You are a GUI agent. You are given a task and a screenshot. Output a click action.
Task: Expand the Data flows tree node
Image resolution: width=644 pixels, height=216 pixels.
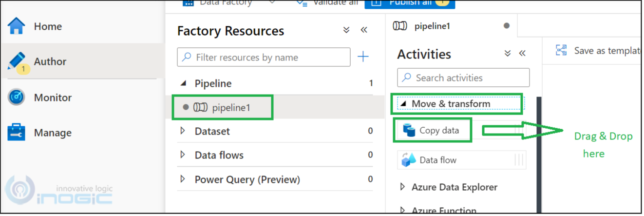pos(183,155)
